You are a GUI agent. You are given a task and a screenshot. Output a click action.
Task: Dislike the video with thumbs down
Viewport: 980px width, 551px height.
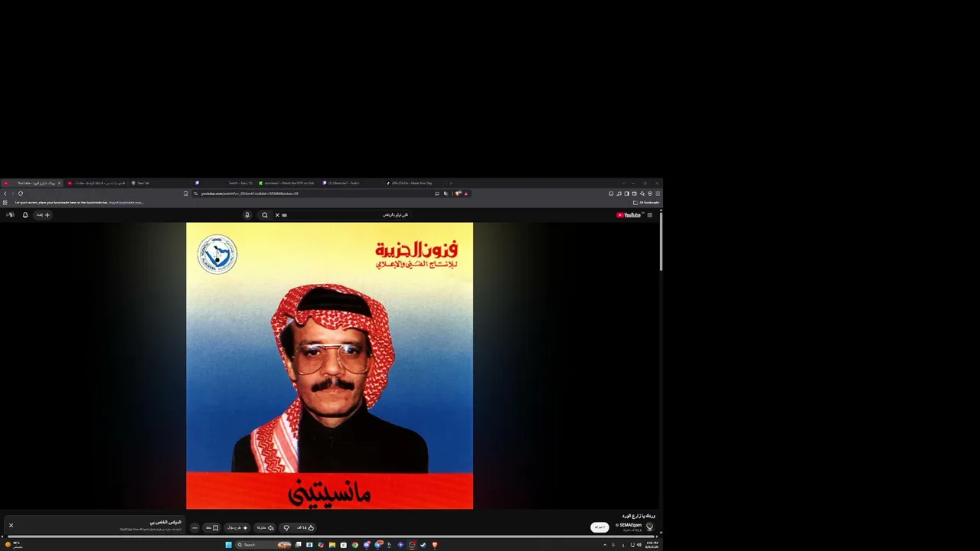click(286, 527)
